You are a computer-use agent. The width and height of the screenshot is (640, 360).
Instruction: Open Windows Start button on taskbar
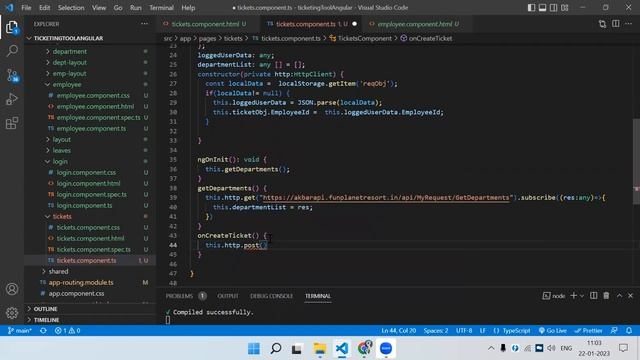[x=253, y=349]
